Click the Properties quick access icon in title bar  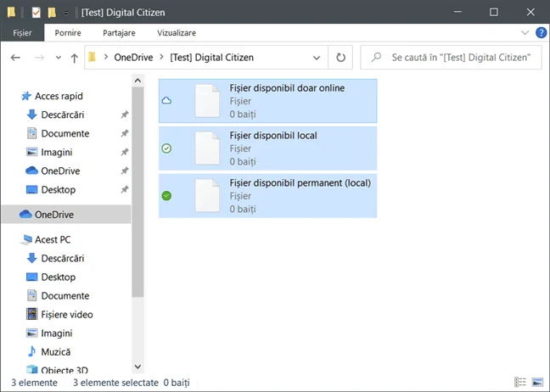pos(36,13)
